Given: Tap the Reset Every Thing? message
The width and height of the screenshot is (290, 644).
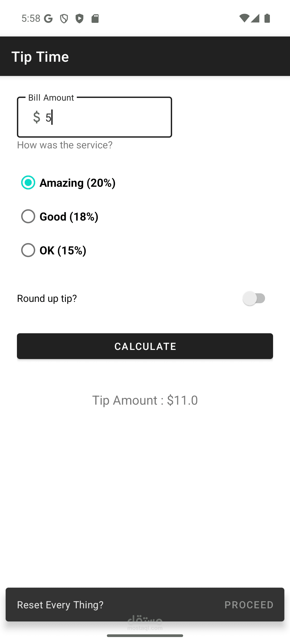Looking at the screenshot, I should [x=60, y=605].
